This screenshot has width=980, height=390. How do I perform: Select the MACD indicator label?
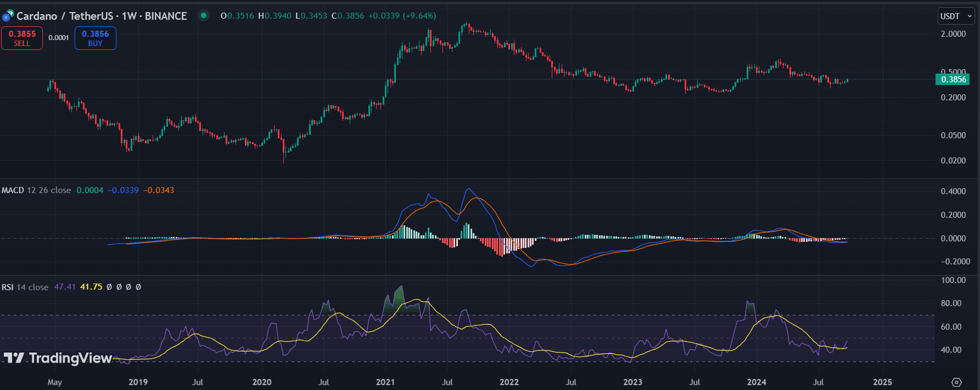13,190
